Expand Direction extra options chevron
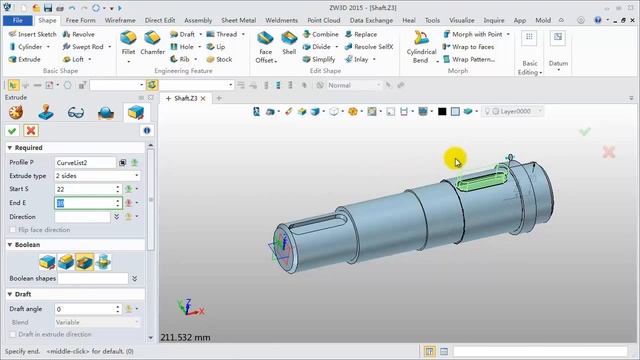The height and width of the screenshot is (360, 640). pos(116,217)
